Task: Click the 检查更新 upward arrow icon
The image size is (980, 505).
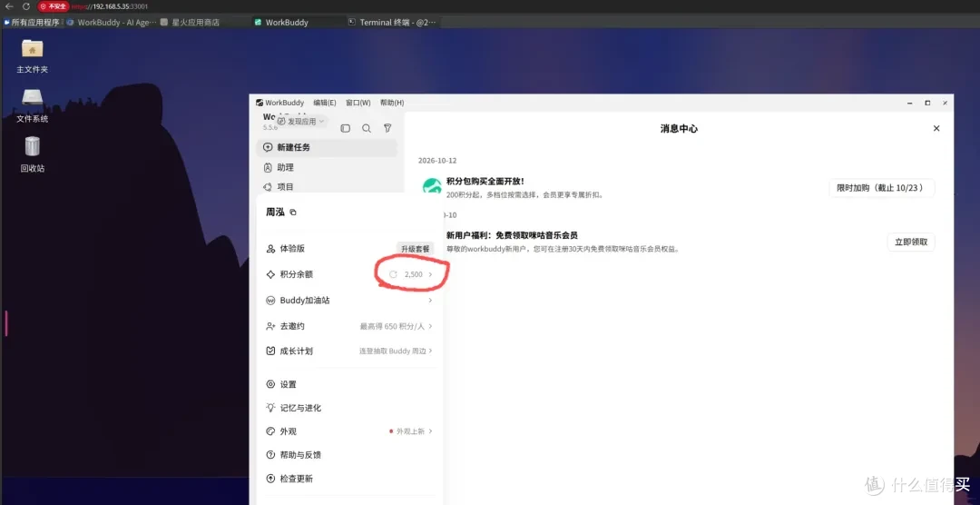Action: (270, 479)
